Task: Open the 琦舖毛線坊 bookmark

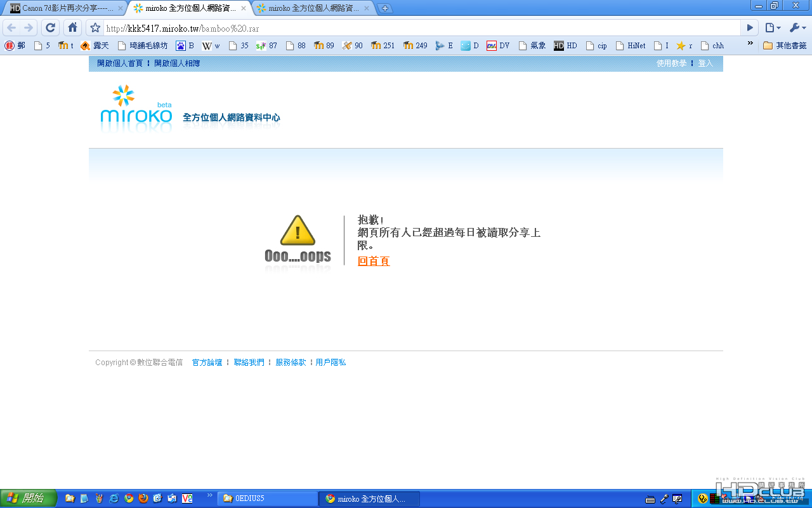Action: (143, 46)
